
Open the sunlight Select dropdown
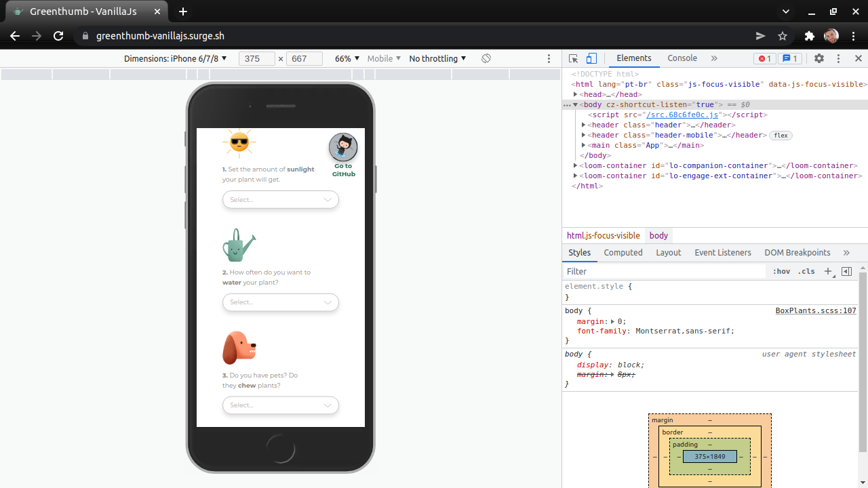tap(281, 199)
